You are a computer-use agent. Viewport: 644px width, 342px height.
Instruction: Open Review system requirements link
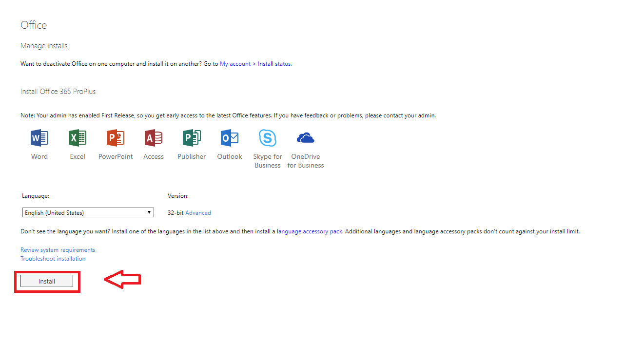coord(58,250)
